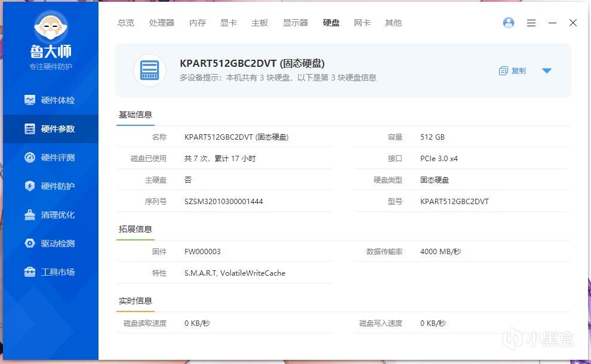591x364 pixels.
Task: Close the 鲁大师 window
Action: (573, 23)
